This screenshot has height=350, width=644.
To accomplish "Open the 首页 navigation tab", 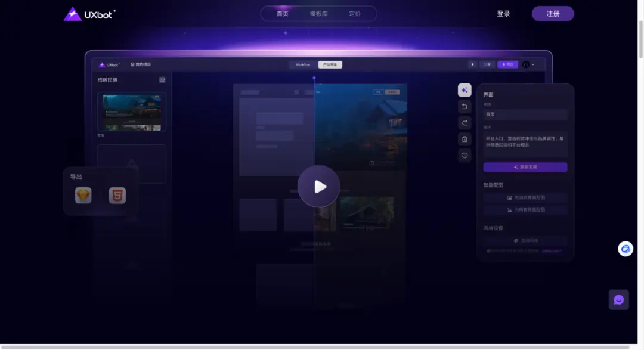I will click(x=283, y=14).
